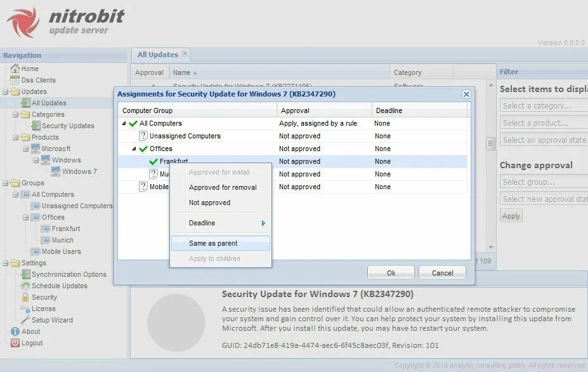This screenshot has width=588, height=372.
Task: Click the green checkmark beside Frankfurt in dialog
Action: click(154, 162)
